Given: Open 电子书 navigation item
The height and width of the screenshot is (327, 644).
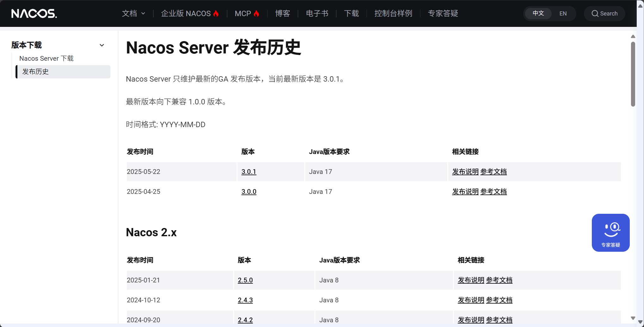Looking at the screenshot, I should click(317, 14).
